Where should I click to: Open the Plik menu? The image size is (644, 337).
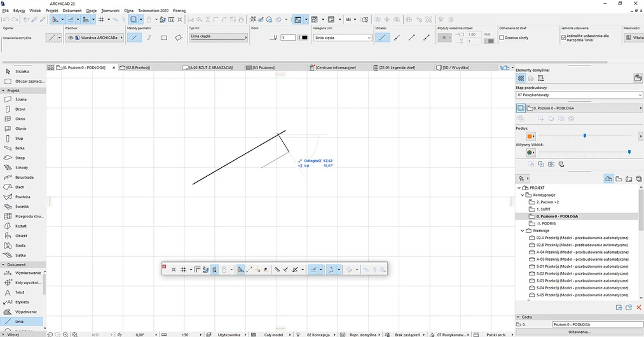5,11
